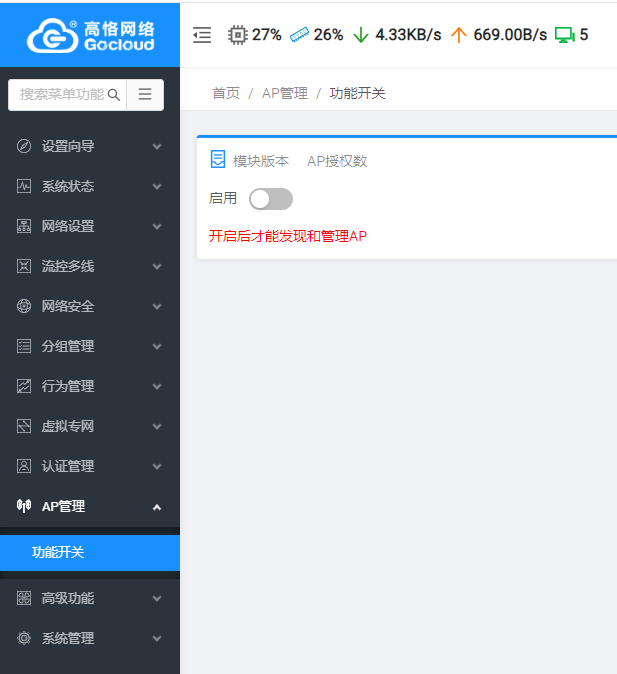Click the menu list button beside search
The image size is (617, 674).
point(145,95)
